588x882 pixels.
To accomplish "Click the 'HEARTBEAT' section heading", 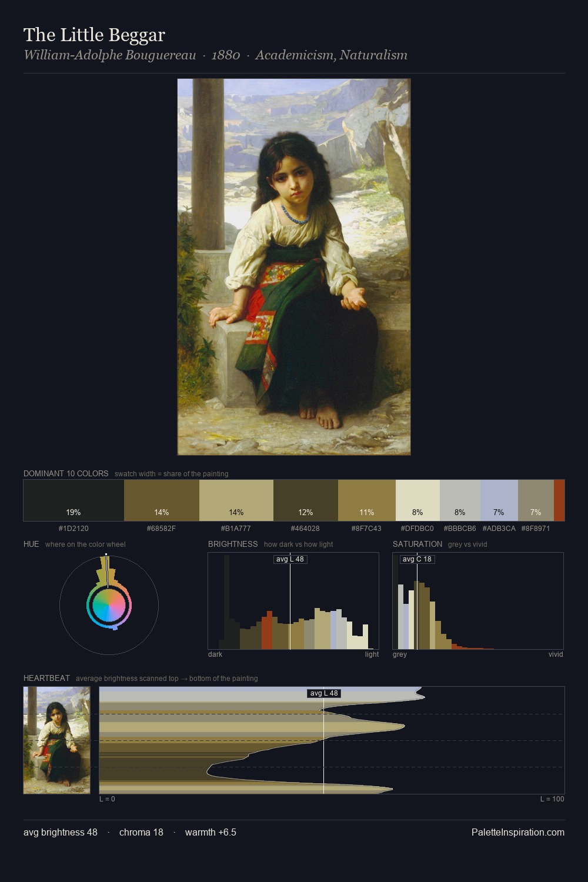I will coord(46,678).
